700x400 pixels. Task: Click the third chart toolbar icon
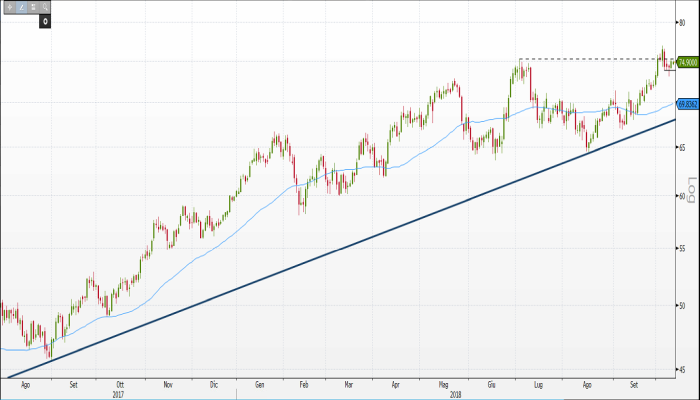[x=33, y=7]
